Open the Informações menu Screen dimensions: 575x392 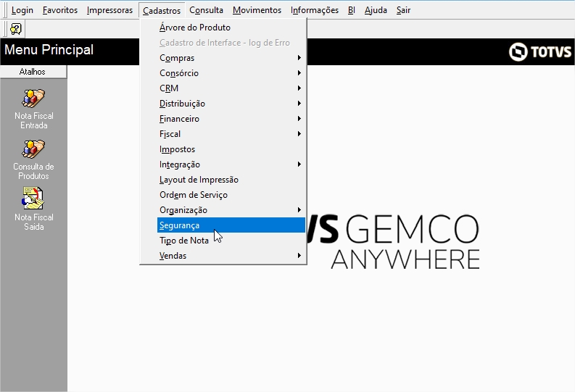[x=315, y=10]
